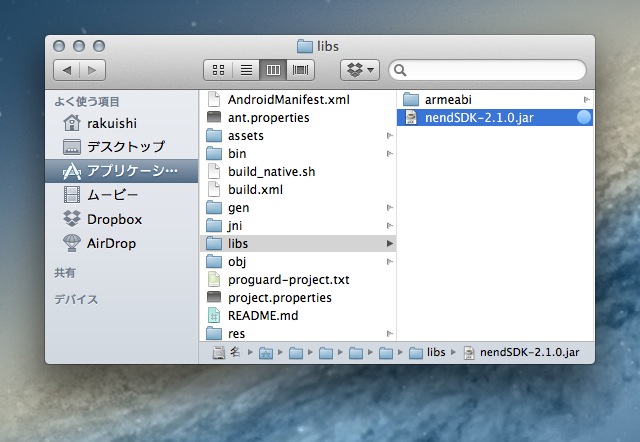This screenshot has height=442, width=640.
Task: Expand the gen folder arrow
Action: tap(390, 208)
